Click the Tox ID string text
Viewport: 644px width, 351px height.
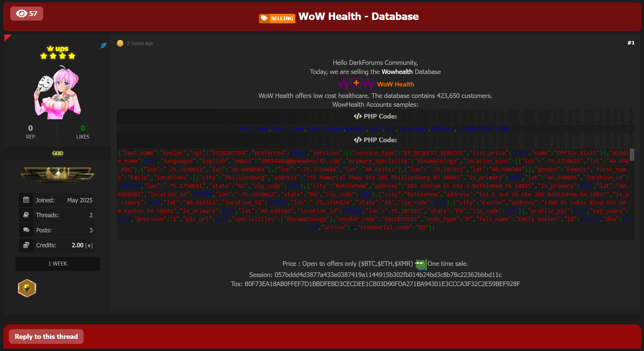tap(382, 284)
